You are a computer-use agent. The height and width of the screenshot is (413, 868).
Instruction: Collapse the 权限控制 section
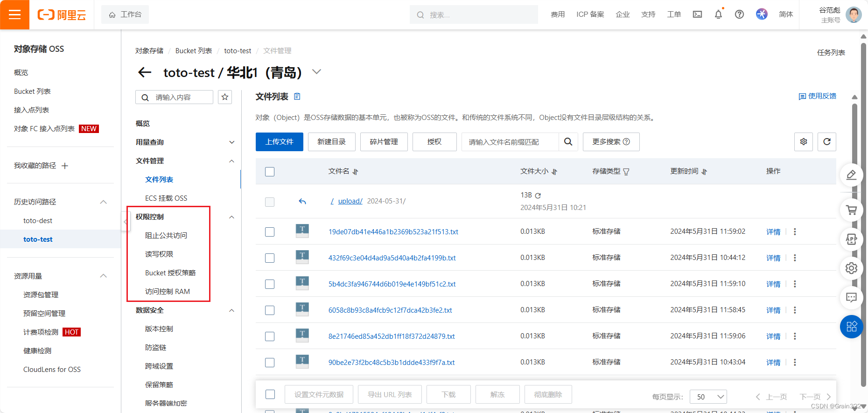point(232,217)
